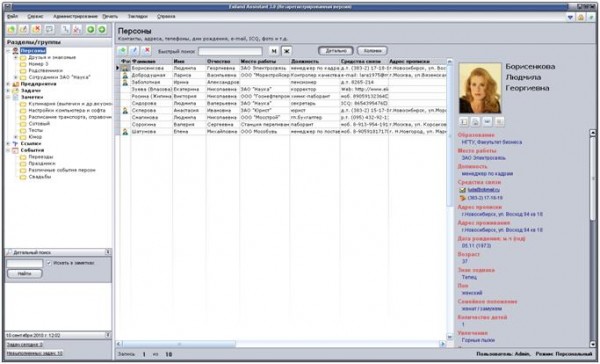Open the Файл menu

[13, 17]
